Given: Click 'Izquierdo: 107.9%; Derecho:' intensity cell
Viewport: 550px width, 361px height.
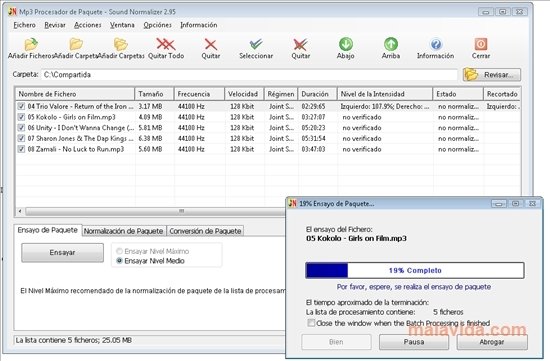Looking at the screenshot, I should pos(385,106).
